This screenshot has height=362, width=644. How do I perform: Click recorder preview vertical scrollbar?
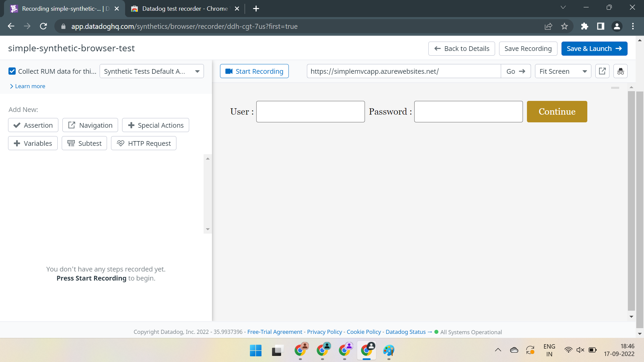pos(631,200)
